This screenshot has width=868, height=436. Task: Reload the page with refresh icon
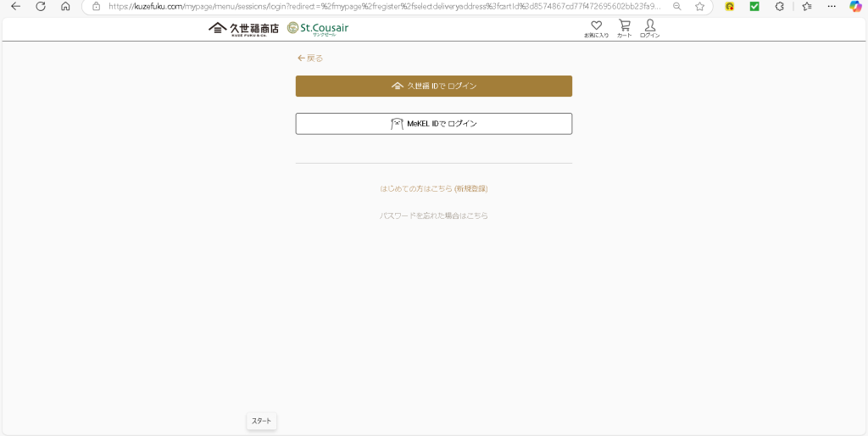tap(41, 7)
